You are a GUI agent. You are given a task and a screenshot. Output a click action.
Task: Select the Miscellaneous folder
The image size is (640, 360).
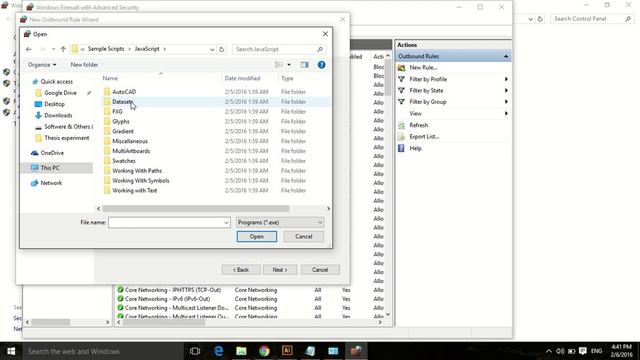pos(130,141)
